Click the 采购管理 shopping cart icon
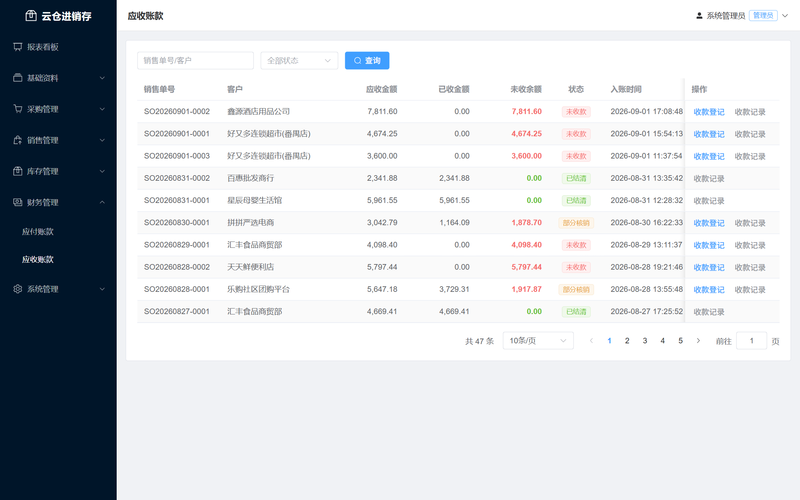The height and width of the screenshot is (500, 800). (x=18, y=109)
